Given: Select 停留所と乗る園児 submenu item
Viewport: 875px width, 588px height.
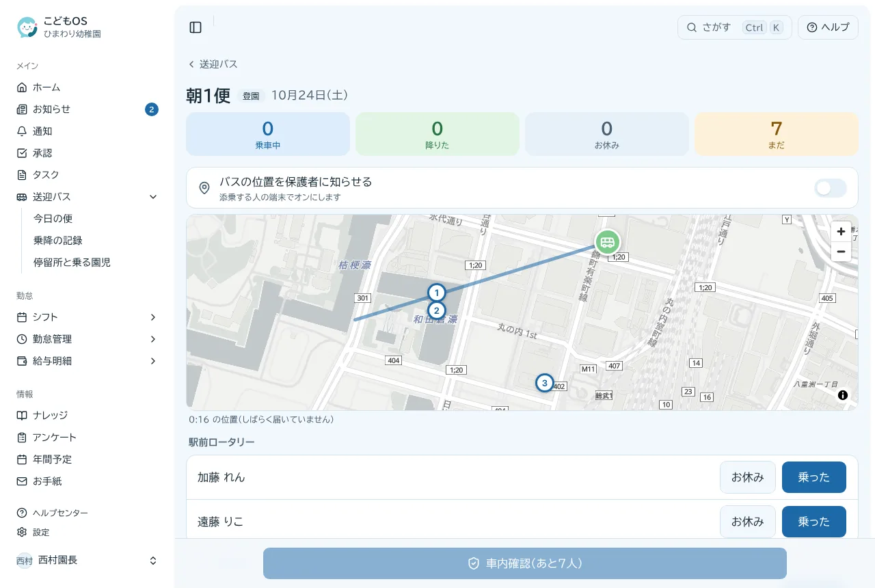Looking at the screenshot, I should pos(93,263).
